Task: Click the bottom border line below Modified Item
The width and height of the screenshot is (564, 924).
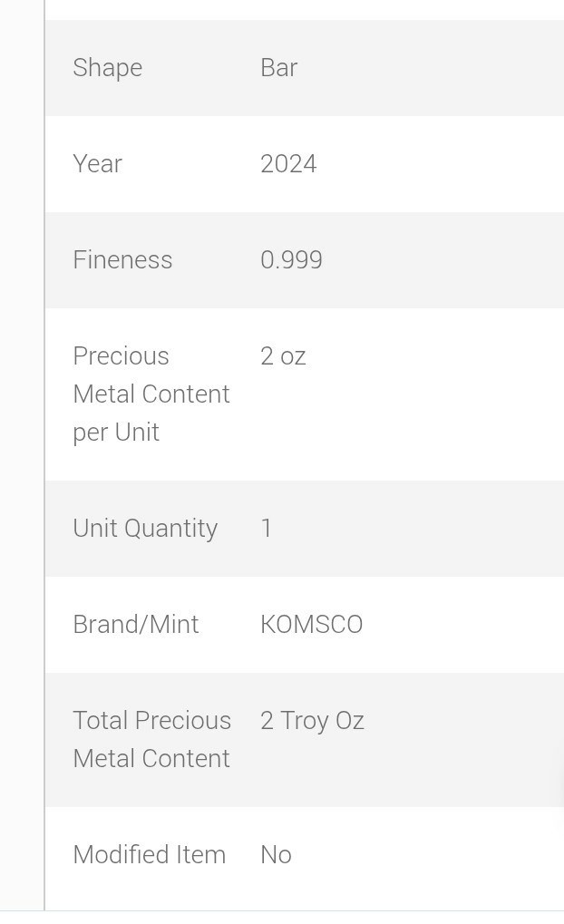Action: coord(304,910)
